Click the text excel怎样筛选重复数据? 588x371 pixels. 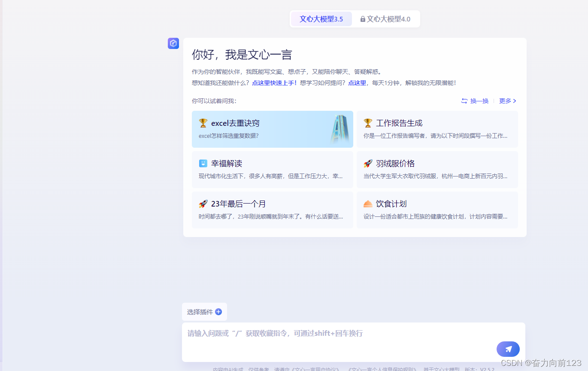pyautogui.click(x=229, y=136)
